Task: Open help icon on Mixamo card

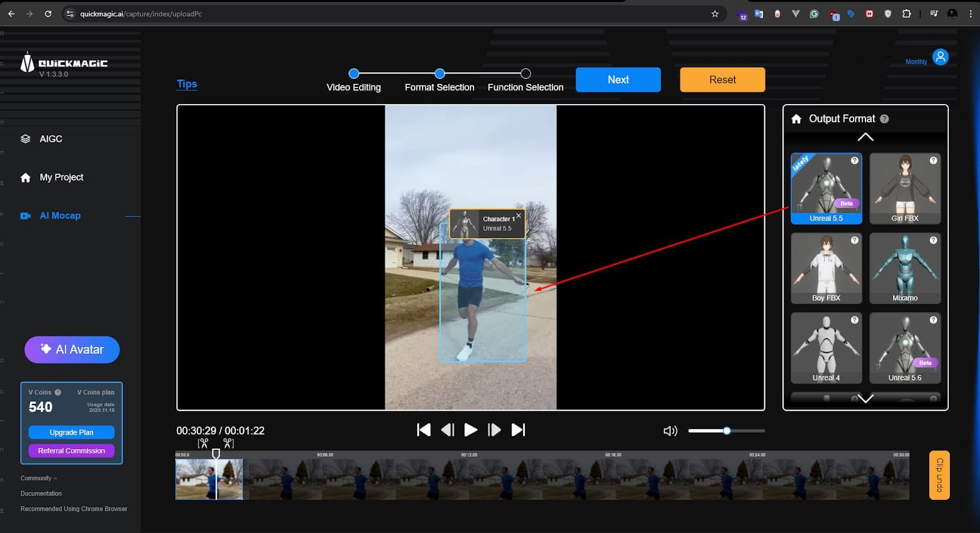Action: tap(933, 240)
